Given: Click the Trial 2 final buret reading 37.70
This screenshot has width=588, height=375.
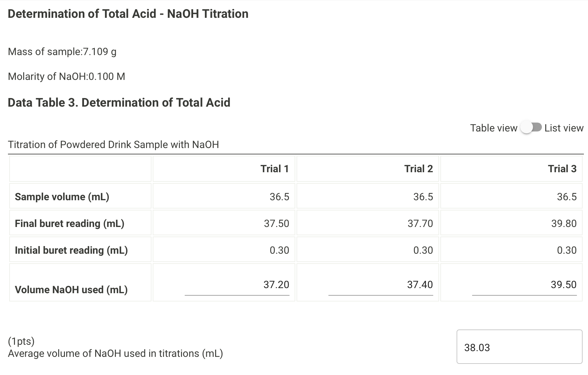Looking at the screenshot, I should [420, 223].
